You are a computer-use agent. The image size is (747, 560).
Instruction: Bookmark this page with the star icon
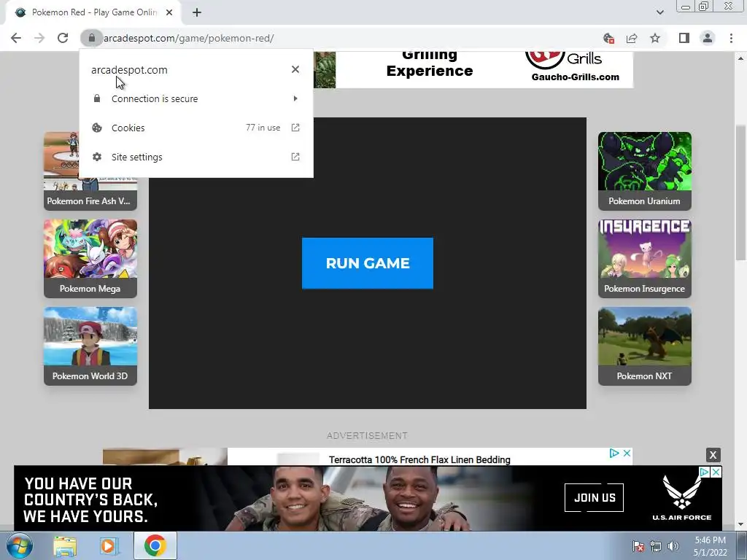click(x=655, y=38)
